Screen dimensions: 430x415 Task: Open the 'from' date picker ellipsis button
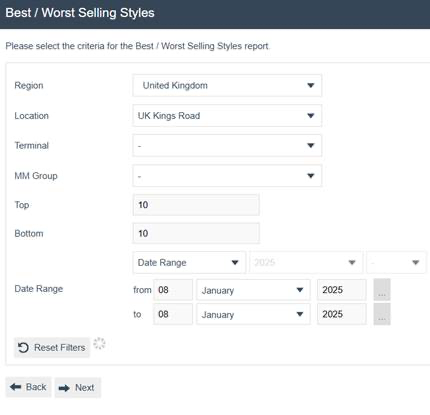[382, 290]
